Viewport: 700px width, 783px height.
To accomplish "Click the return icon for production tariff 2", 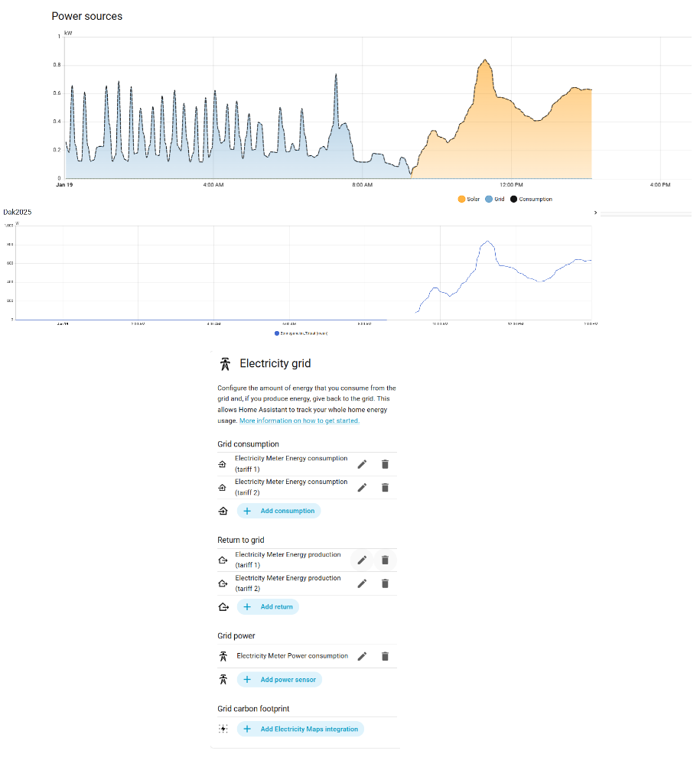I will pyautogui.click(x=223, y=583).
